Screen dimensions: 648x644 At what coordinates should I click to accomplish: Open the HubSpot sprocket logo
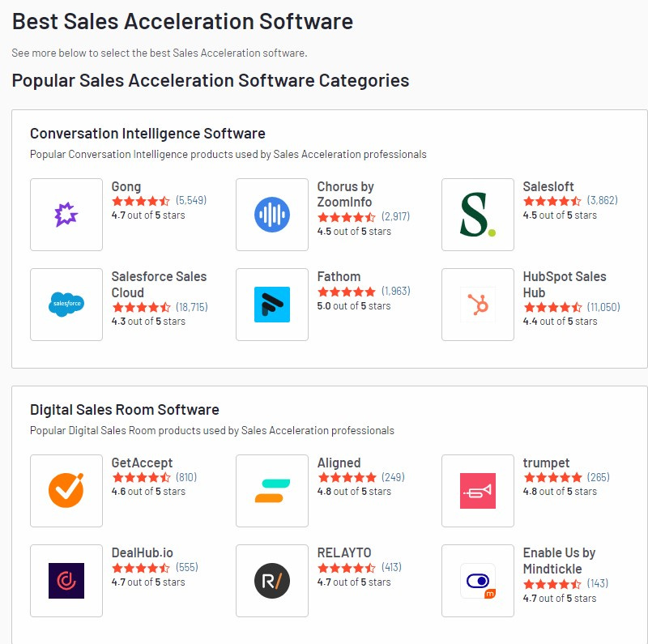[478, 305]
